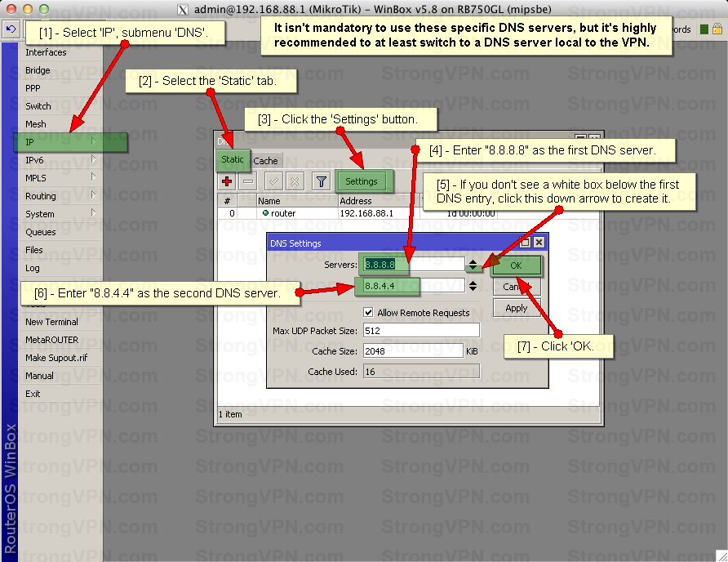Toggle Allow Remote Requests checkbox
This screenshot has height=562, width=728.
tap(368, 312)
